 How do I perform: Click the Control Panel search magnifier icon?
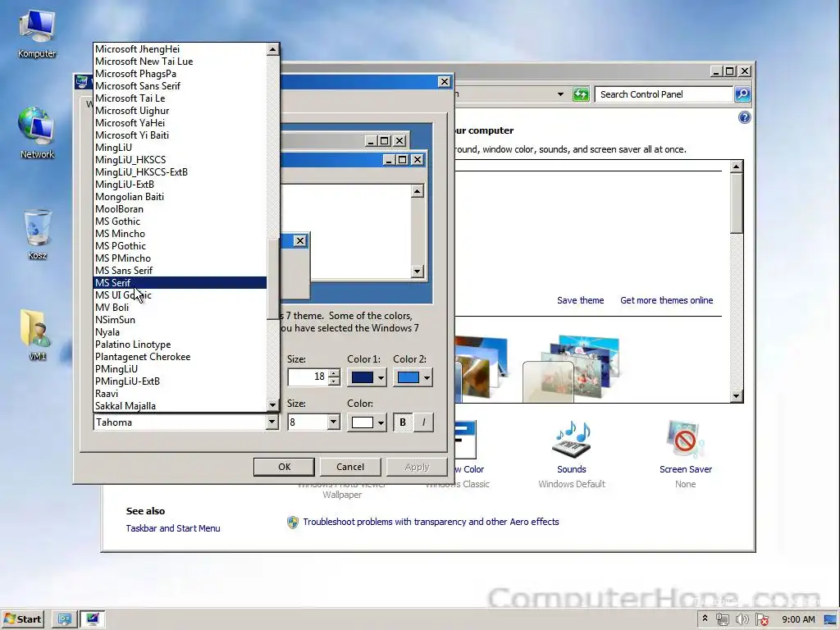tap(742, 94)
